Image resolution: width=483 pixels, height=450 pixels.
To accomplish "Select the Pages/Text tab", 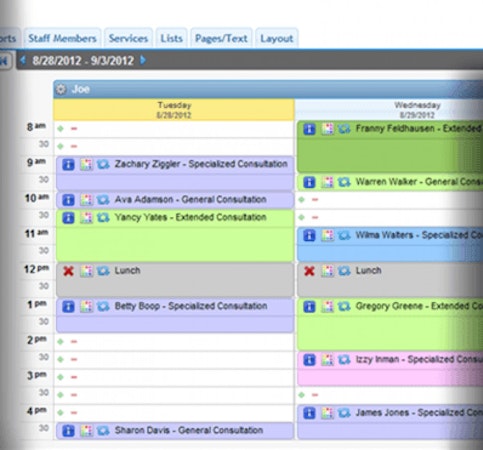I will (x=221, y=38).
